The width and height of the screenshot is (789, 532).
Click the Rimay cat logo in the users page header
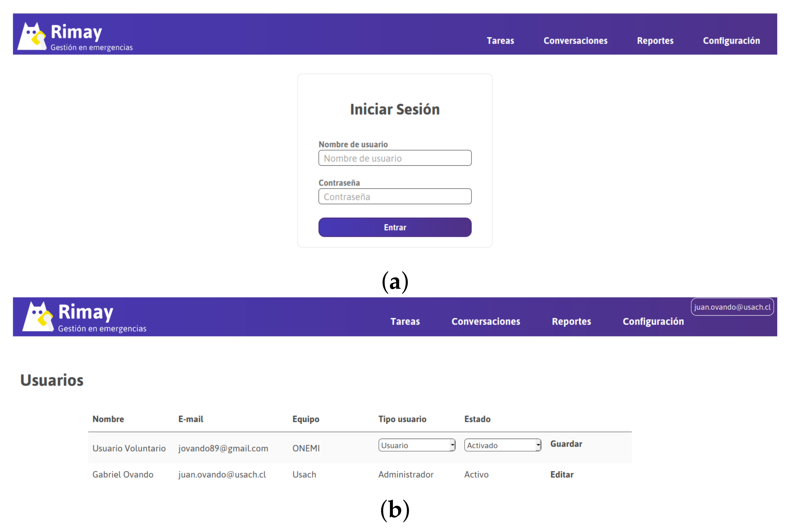point(38,316)
